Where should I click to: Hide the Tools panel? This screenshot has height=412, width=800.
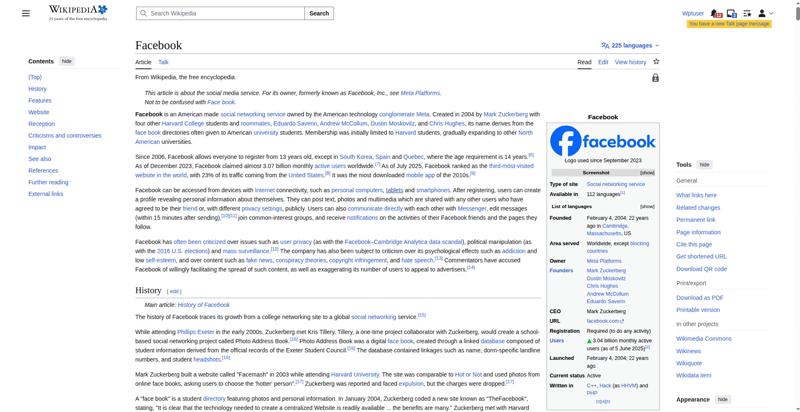tap(704, 164)
